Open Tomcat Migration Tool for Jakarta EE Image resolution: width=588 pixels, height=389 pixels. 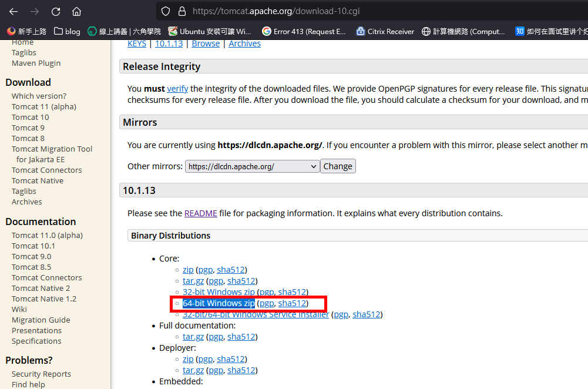coord(52,154)
